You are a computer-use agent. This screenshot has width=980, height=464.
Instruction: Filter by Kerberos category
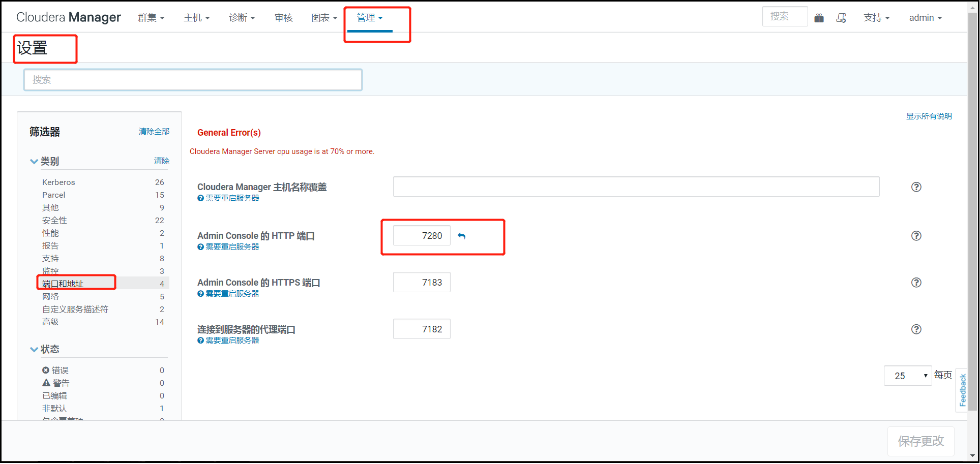click(x=103, y=182)
